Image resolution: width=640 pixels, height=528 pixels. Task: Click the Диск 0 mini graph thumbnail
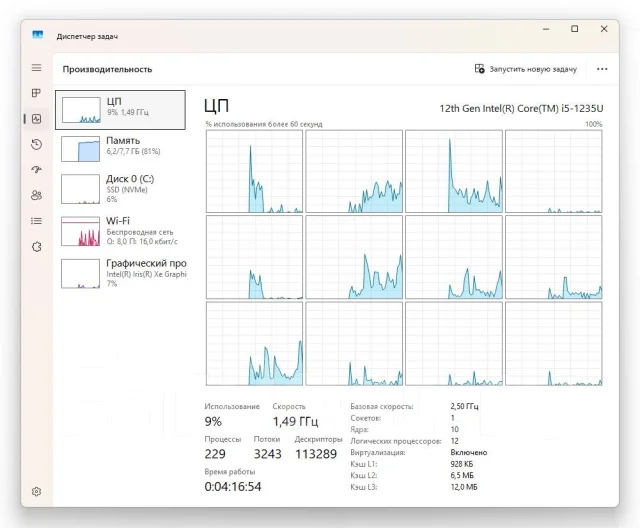80,189
